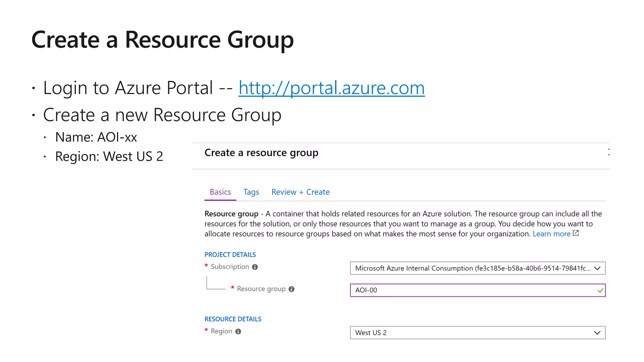
Task: Open the Subscription dropdown
Action: [478, 268]
